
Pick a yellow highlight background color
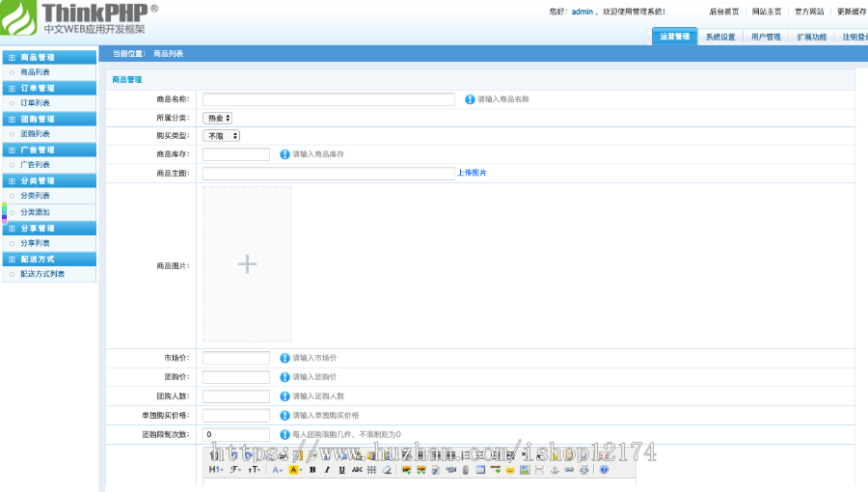coord(296,470)
